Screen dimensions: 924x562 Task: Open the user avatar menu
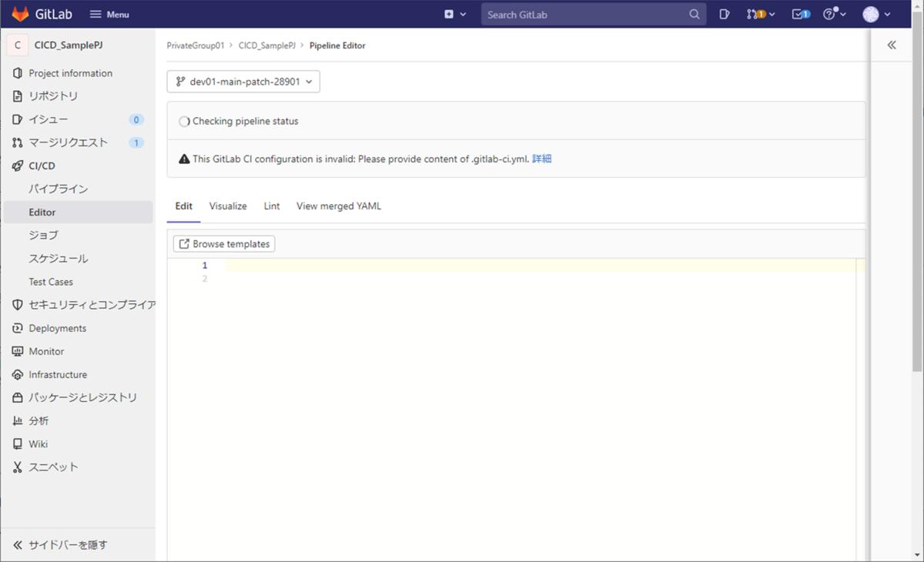click(x=877, y=14)
